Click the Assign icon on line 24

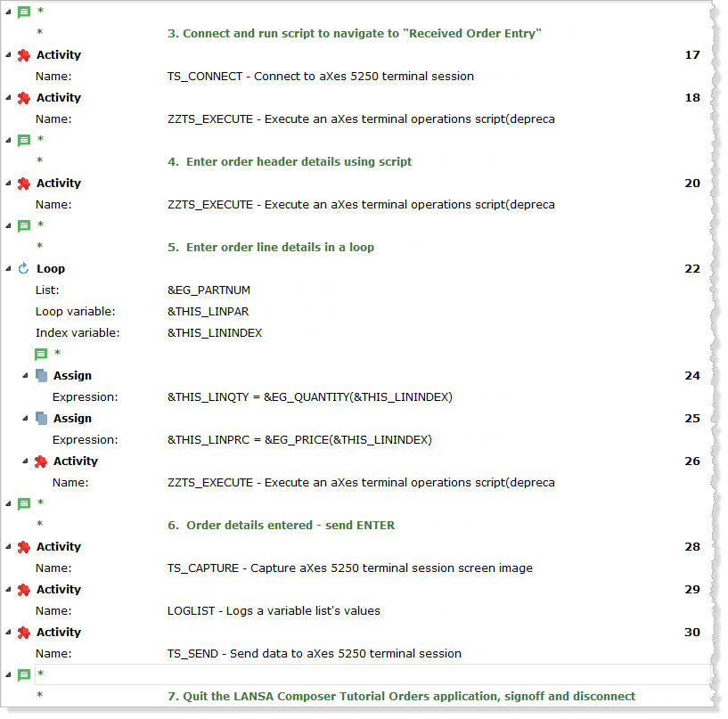click(41, 375)
